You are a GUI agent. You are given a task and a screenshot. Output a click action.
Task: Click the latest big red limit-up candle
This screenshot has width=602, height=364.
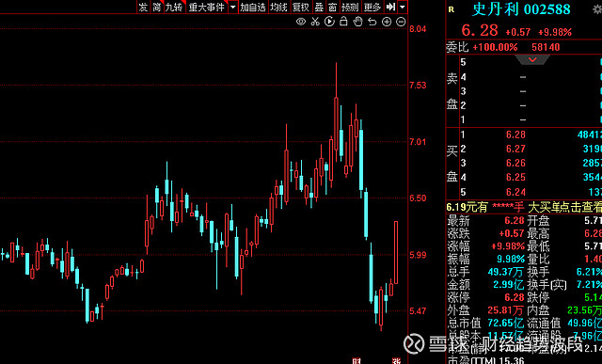pyautogui.click(x=396, y=253)
